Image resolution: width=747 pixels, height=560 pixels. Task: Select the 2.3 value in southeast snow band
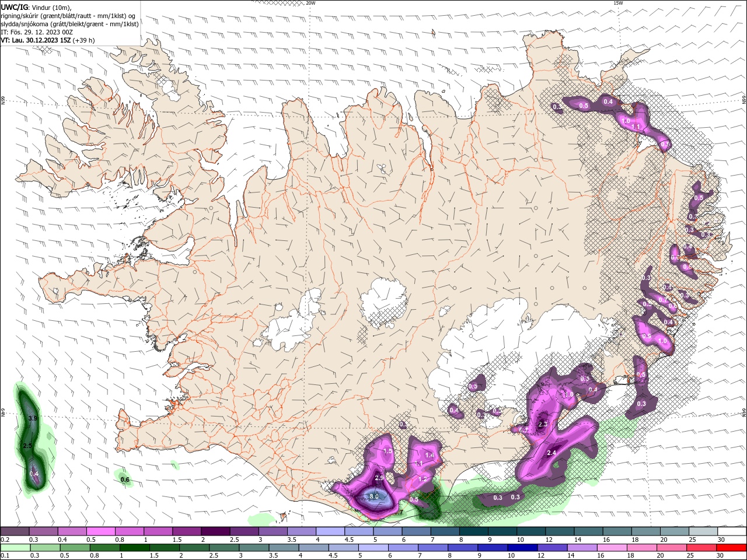click(x=543, y=424)
